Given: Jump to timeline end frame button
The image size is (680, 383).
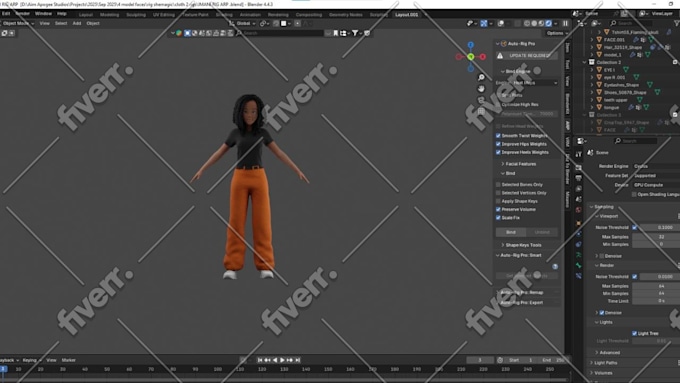Looking at the screenshot, I should [298, 360].
